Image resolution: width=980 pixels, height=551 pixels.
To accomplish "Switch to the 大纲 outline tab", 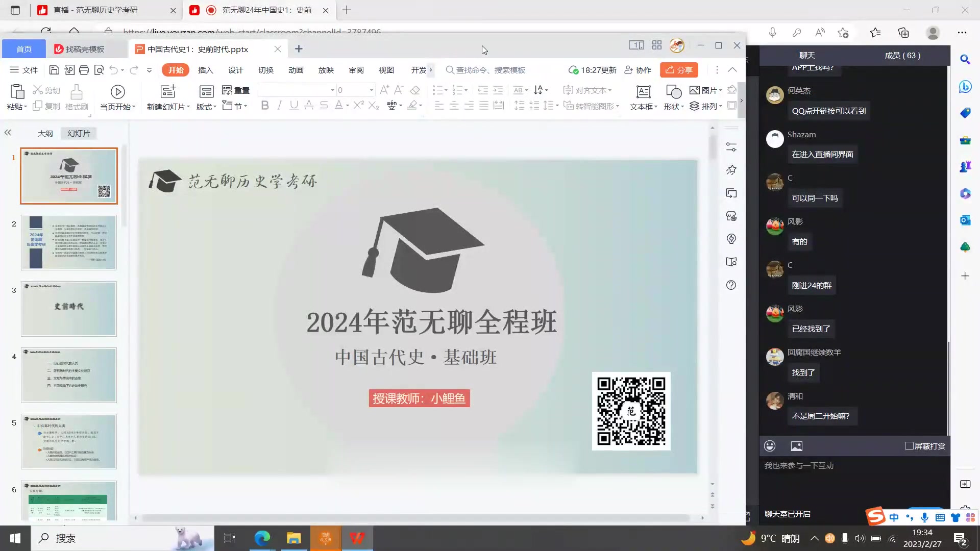I will 45,133.
